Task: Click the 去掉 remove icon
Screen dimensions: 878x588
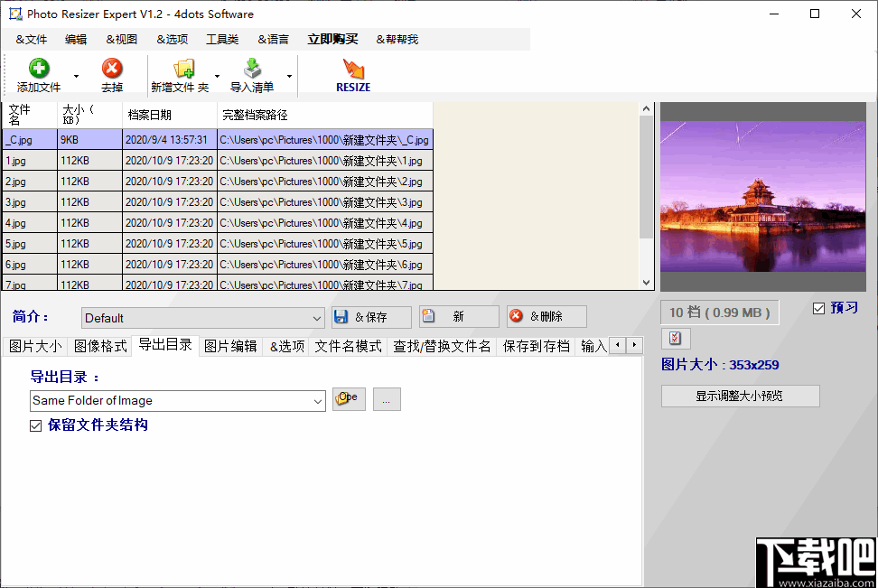Action: point(112,69)
